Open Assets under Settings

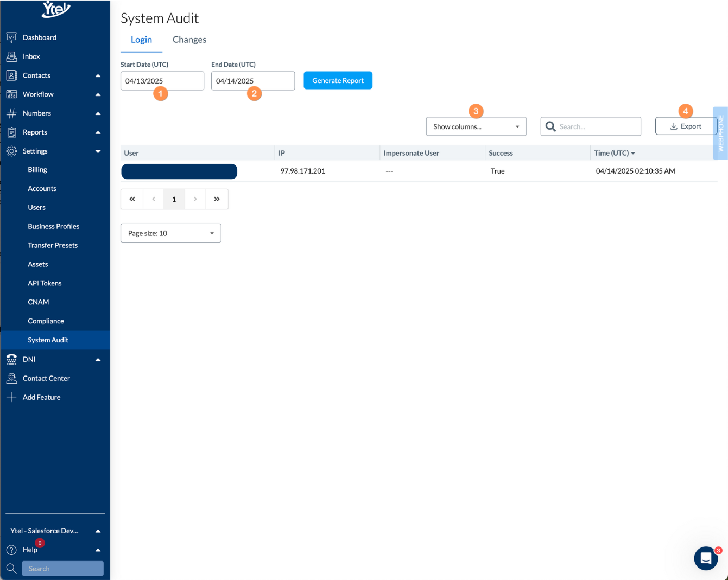point(38,264)
